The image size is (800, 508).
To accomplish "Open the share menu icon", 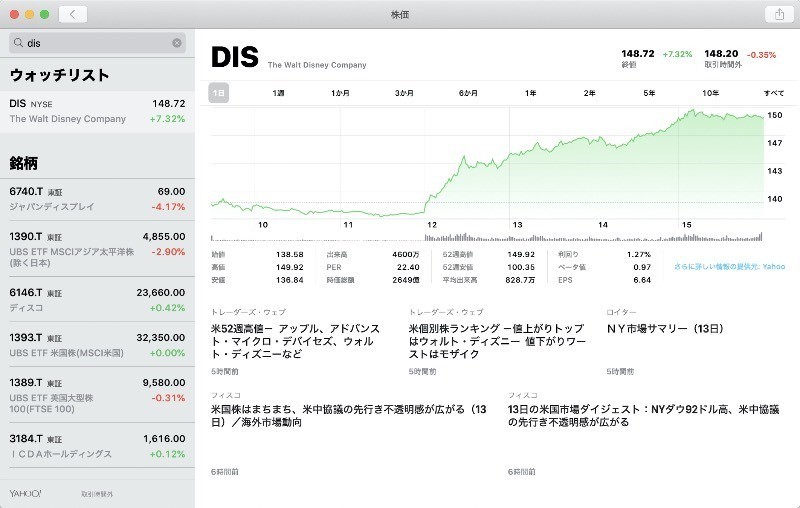I will pyautogui.click(x=779, y=14).
